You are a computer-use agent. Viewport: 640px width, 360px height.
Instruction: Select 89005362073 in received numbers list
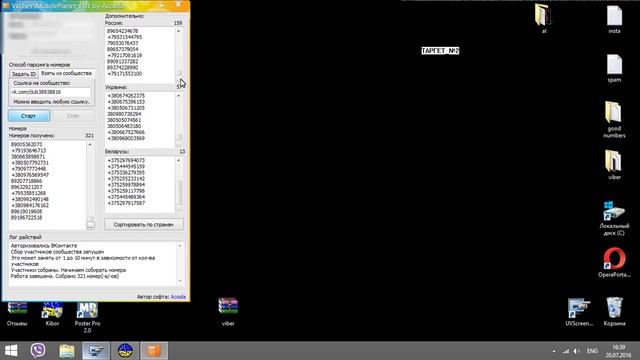coord(27,144)
